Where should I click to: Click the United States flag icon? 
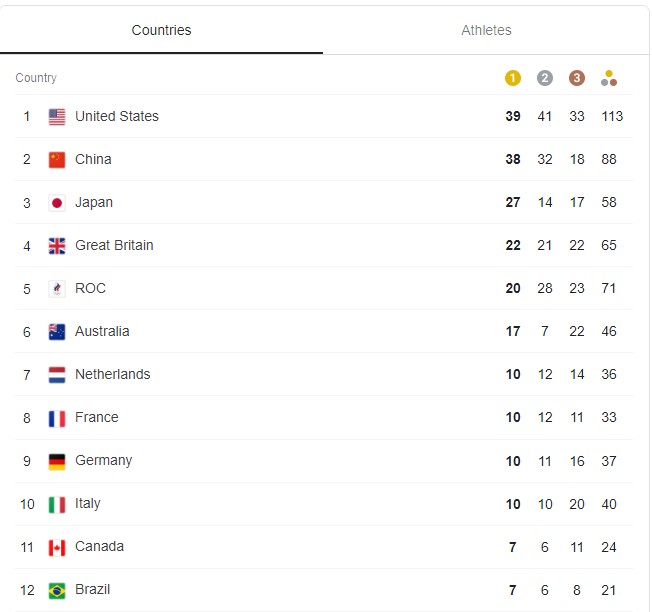[57, 117]
